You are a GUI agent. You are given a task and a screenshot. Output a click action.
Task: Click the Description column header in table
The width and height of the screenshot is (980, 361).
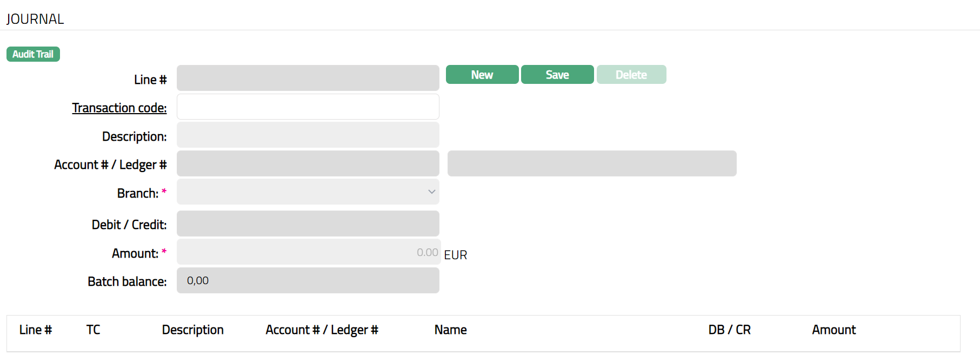click(x=192, y=330)
